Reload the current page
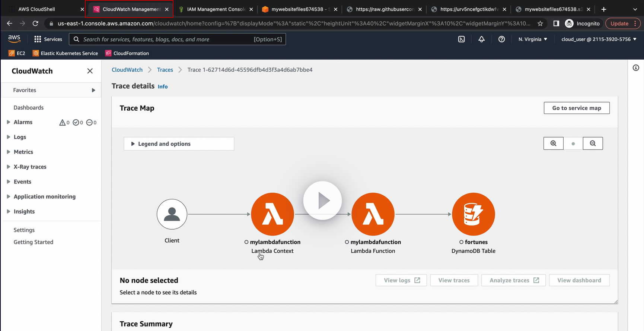The height and width of the screenshot is (331, 644). pos(35,23)
